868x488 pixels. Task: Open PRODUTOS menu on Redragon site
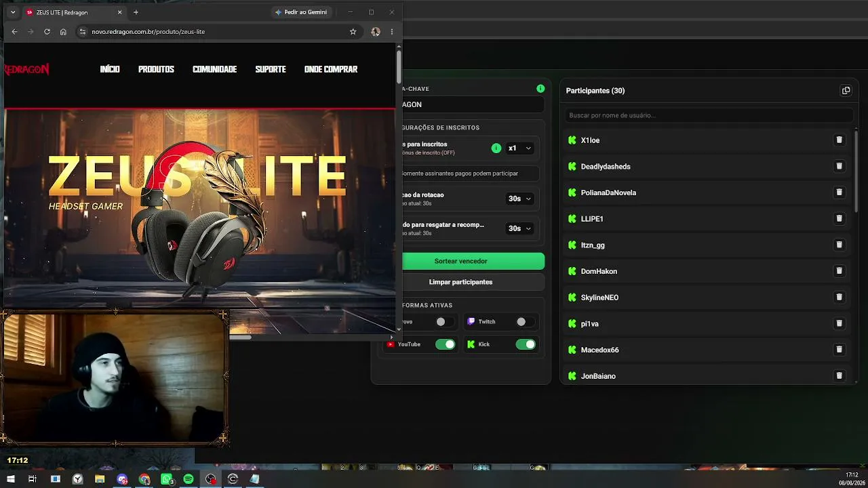coord(156,69)
